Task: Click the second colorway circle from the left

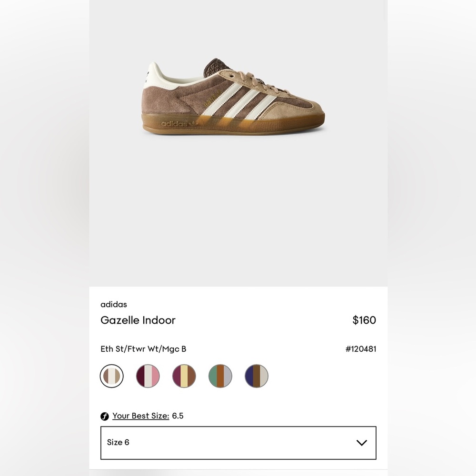Action: [x=148, y=376]
